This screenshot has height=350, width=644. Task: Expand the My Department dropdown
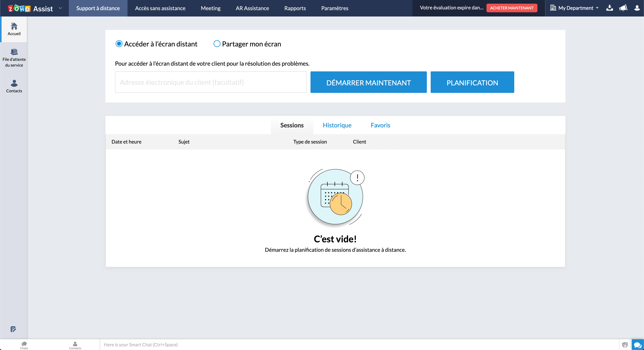574,8
